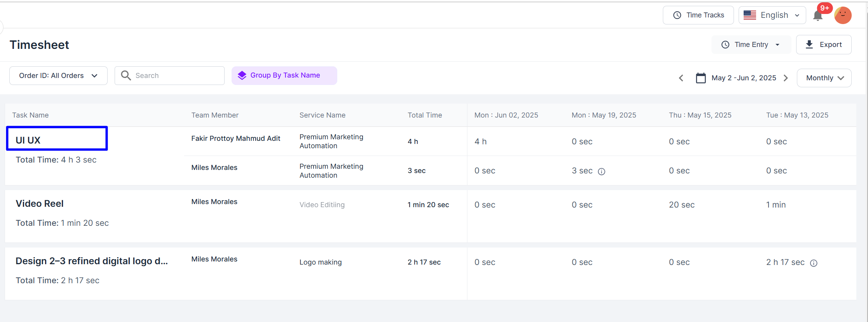868x322 pixels.
Task: Click the calendar icon beside date range
Action: [x=701, y=78]
